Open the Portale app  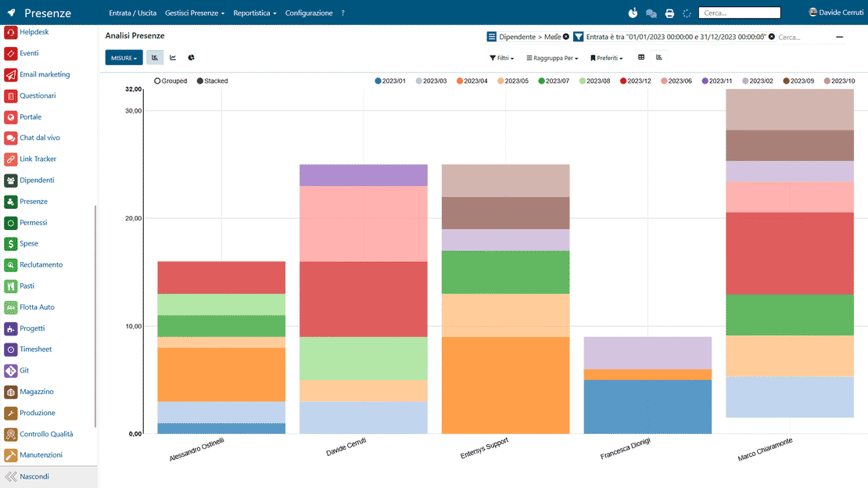coord(23,117)
